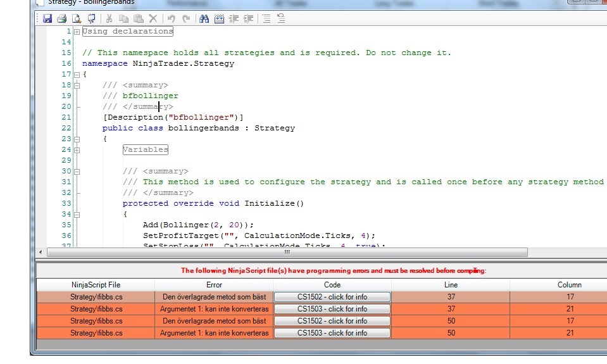Screen dimensions: 607x364
Task: Comment out the selected lines
Action: (266, 18)
